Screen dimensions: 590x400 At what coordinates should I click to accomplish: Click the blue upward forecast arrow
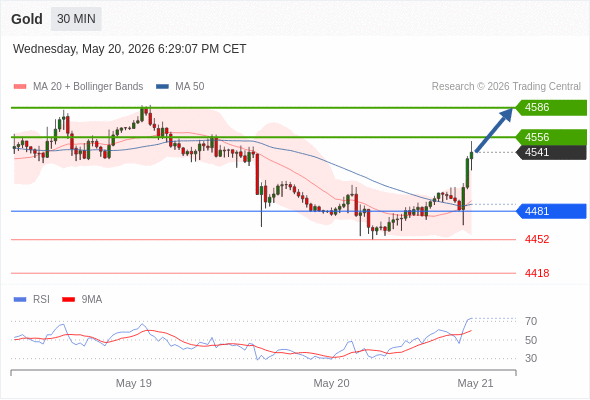coord(494,130)
